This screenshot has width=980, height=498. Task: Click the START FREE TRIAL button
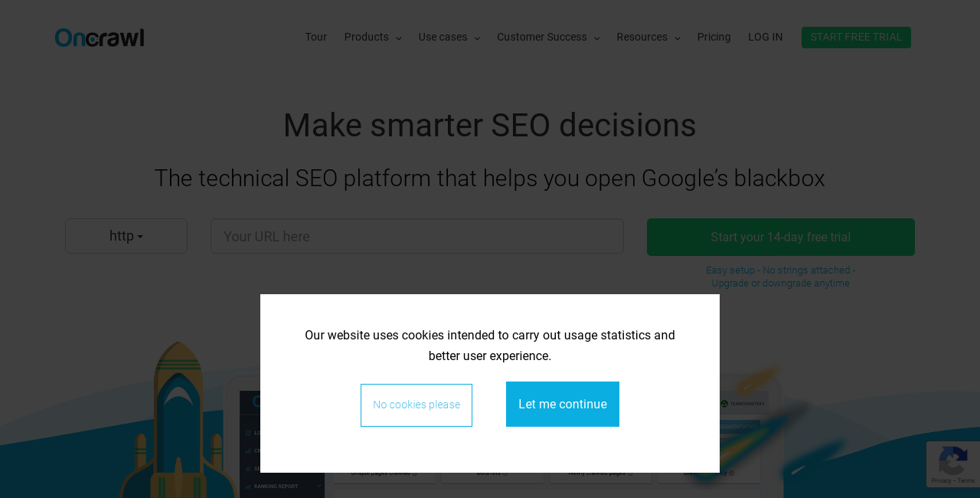tap(856, 36)
